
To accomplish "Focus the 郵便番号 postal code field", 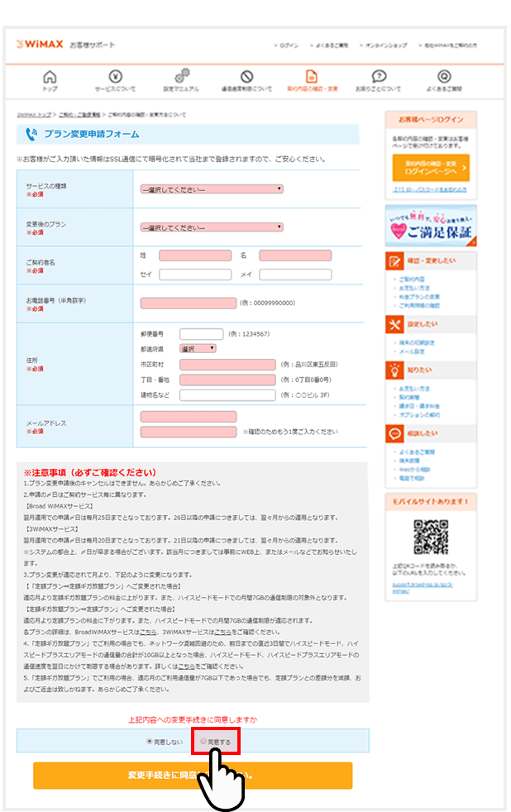I will [x=201, y=333].
